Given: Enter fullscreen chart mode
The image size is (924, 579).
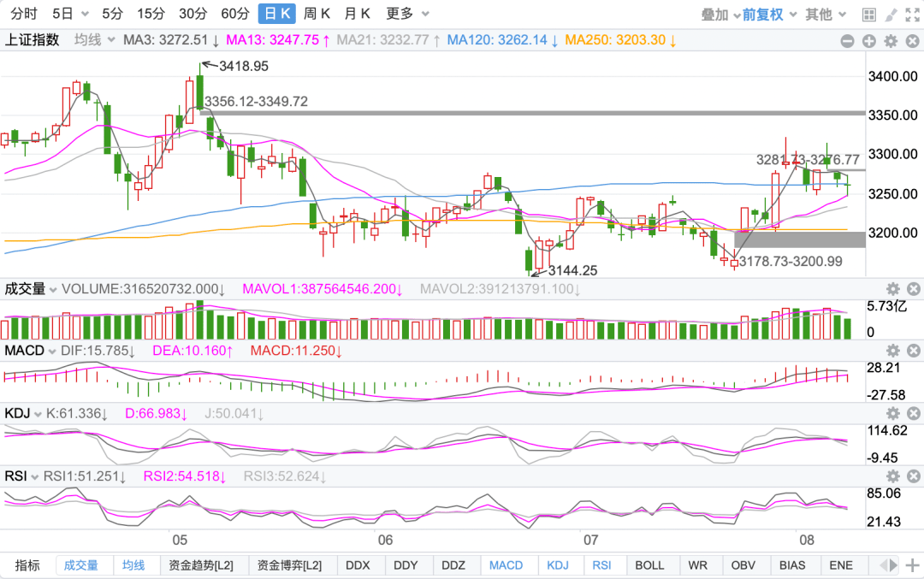Looking at the screenshot, I should tap(912, 15).
